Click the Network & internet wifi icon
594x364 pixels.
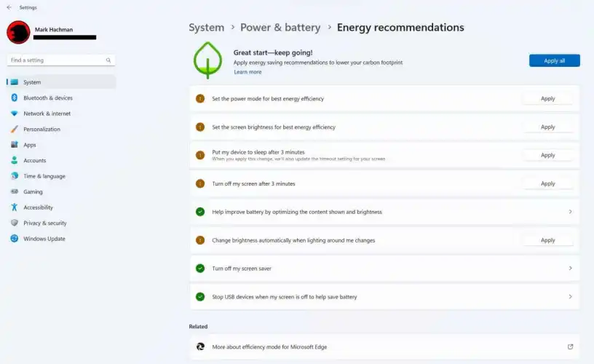(14, 114)
